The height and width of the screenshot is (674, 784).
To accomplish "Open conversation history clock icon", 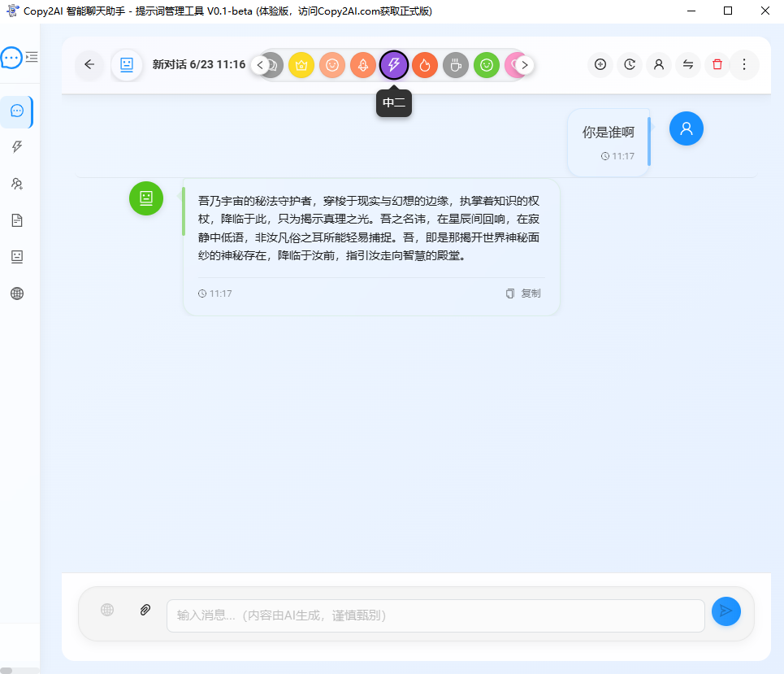I will [630, 64].
